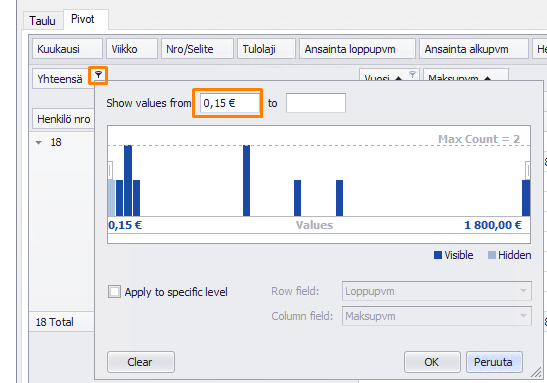Image resolution: width=547 pixels, height=383 pixels.
Task: Click the Nro/Selite field header
Action: tap(197, 49)
